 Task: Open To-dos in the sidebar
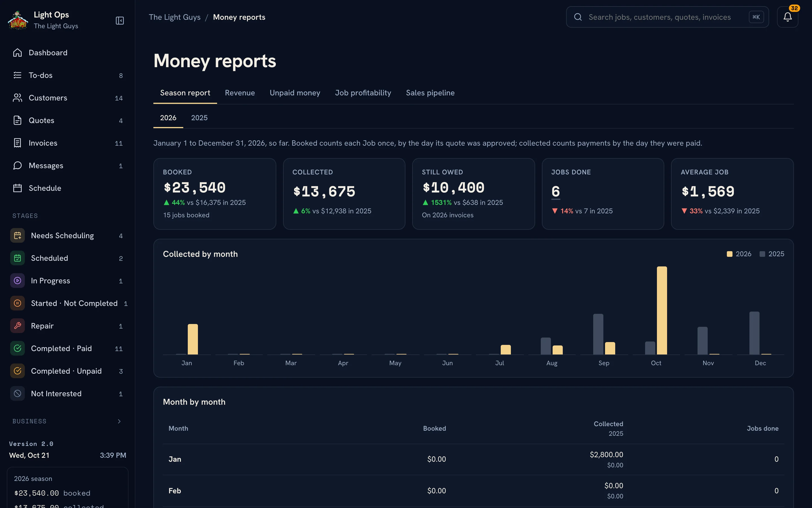[67, 75]
